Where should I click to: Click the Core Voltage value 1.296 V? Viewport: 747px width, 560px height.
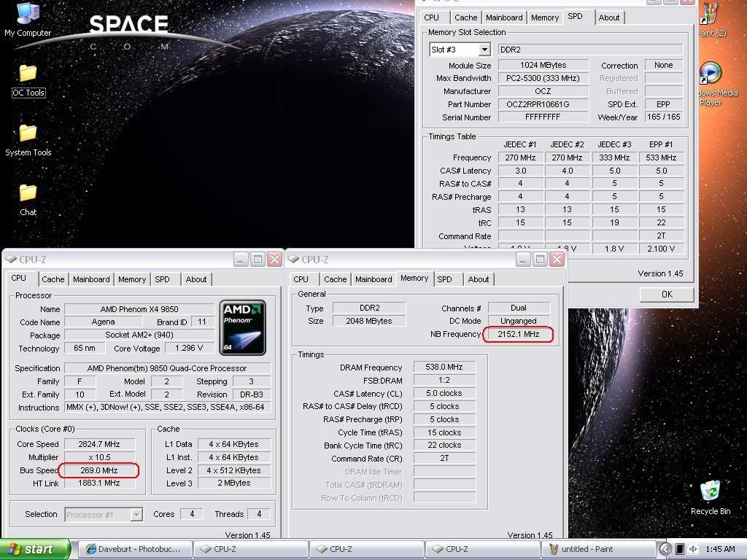189,348
